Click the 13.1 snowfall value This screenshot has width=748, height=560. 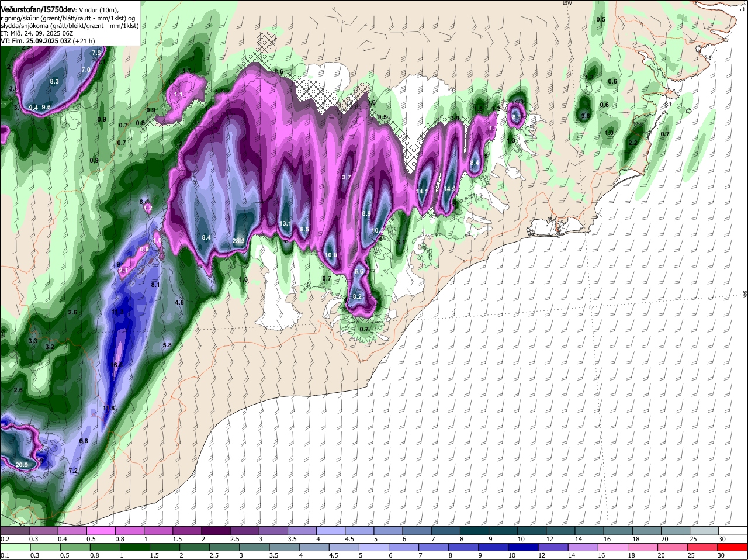coord(286,224)
